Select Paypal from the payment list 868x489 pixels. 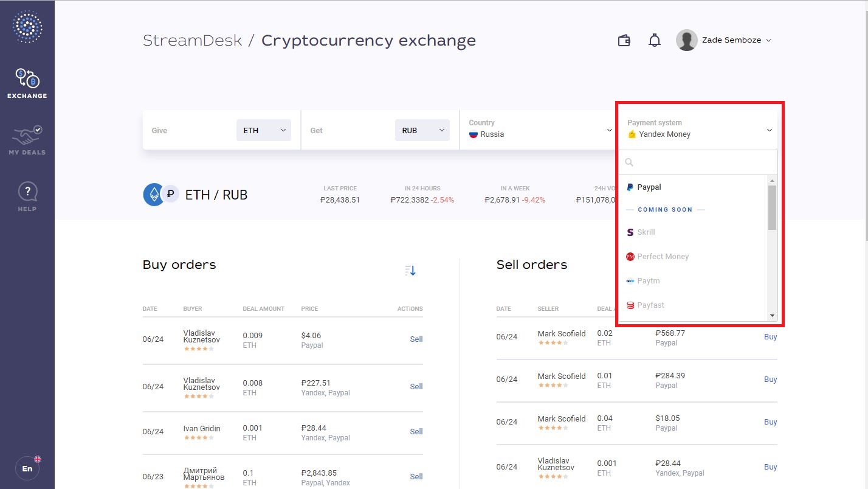point(694,187)
